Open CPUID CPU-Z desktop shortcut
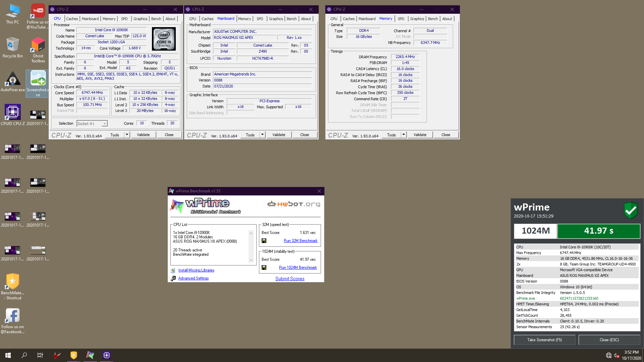The height and width of the screenshot is (362, 644). [12, 115]
